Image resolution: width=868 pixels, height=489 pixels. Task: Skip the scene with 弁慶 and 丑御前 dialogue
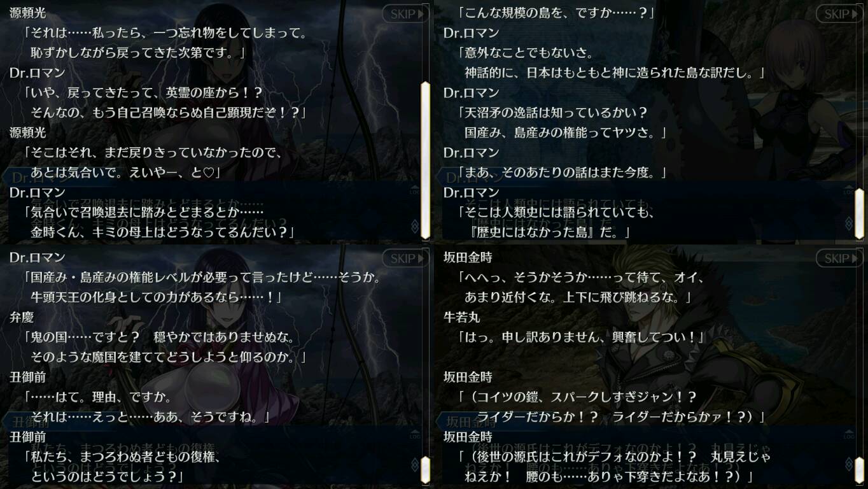405,259
